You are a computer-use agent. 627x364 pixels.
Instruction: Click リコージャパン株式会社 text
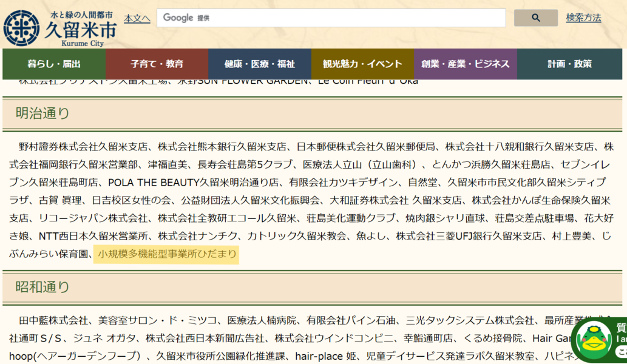(x=93, y=218)
